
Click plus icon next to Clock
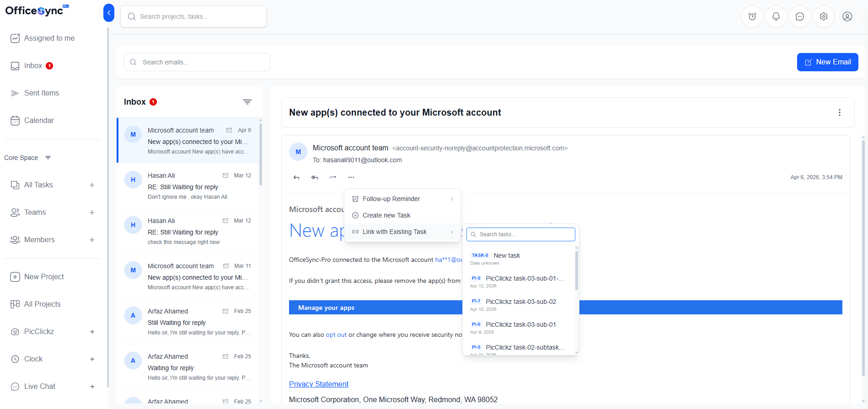coord(92,359)
